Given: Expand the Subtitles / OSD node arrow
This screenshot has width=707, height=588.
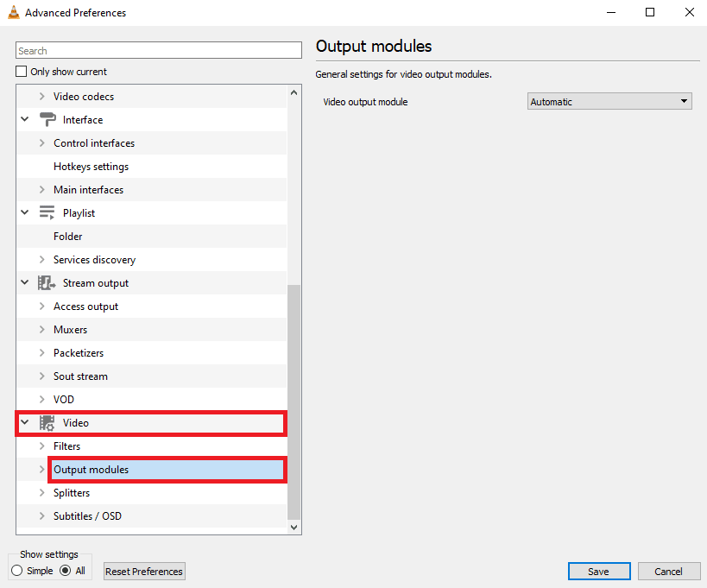Looking at the screenshot, I should (x=42, y=515).
